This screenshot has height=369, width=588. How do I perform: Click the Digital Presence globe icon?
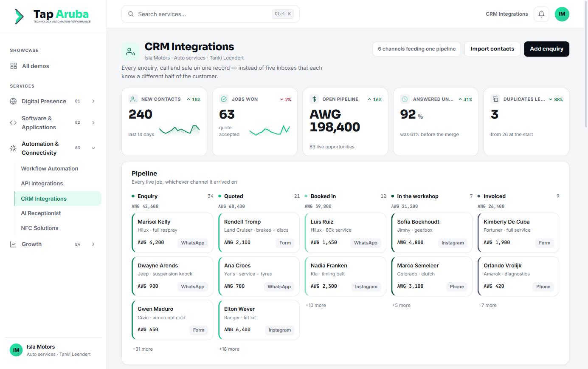tap(13, 101)
